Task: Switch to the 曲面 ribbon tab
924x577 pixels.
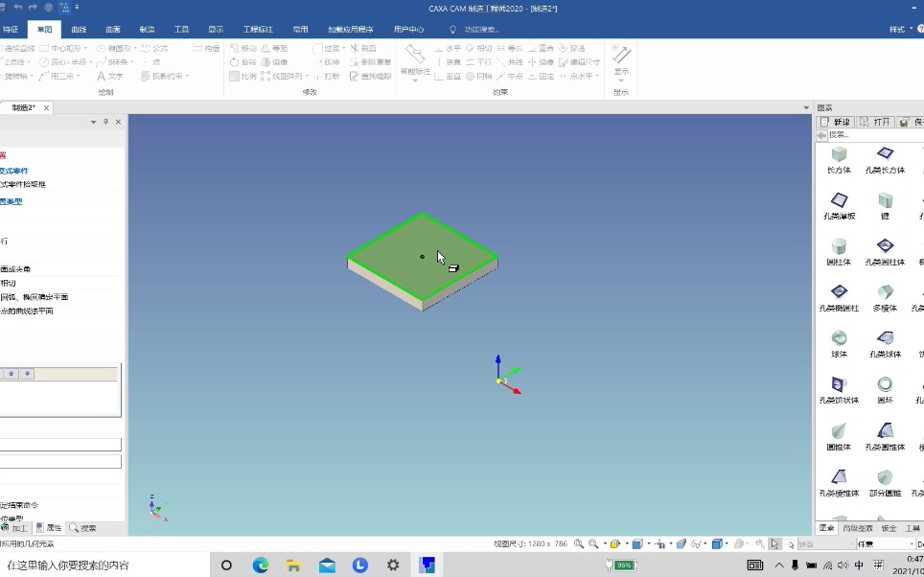Action: pyautogui.click(x=112, y=30)
